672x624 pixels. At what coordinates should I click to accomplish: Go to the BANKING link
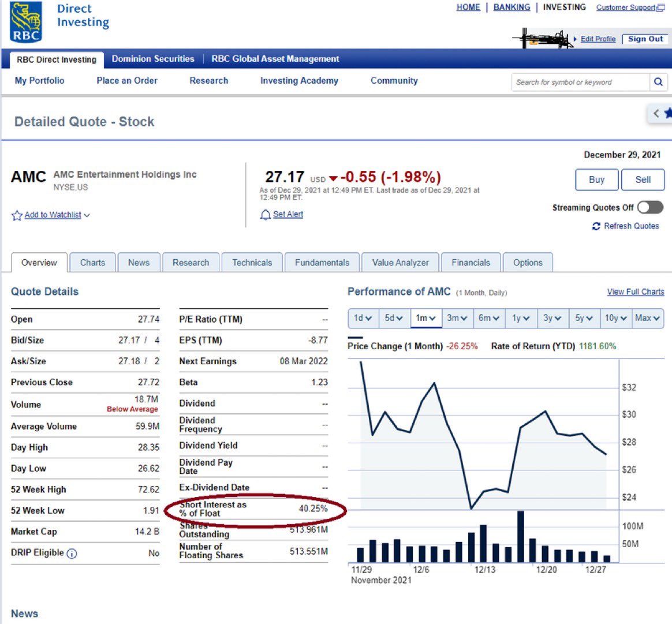coord(512,8)
